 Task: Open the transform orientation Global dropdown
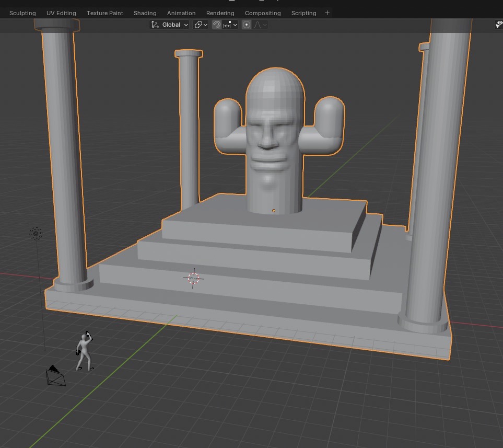[x=170, y=25]
